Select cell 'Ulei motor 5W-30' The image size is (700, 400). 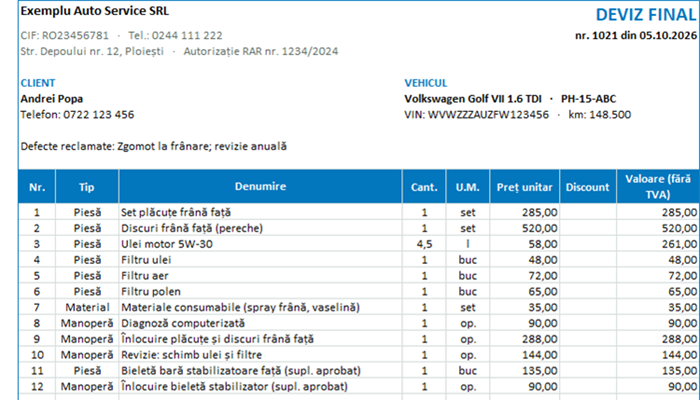coord(260,244)
